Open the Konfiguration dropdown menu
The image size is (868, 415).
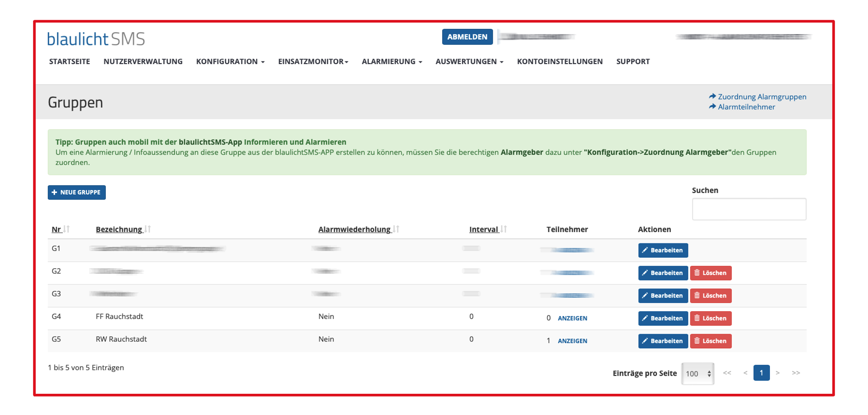[230, 61]
